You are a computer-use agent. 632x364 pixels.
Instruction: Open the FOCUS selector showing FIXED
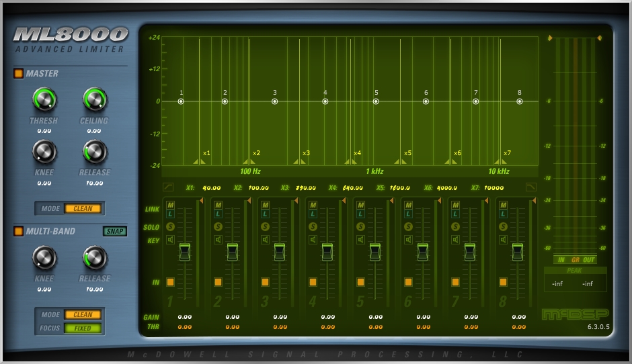coord(83,328)
